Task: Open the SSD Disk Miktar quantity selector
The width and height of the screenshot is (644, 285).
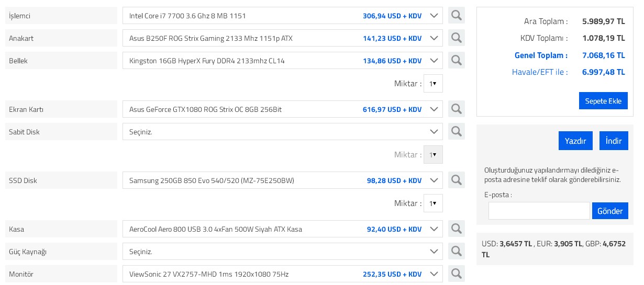Action: pyautogui.click(x=433, y=203)
